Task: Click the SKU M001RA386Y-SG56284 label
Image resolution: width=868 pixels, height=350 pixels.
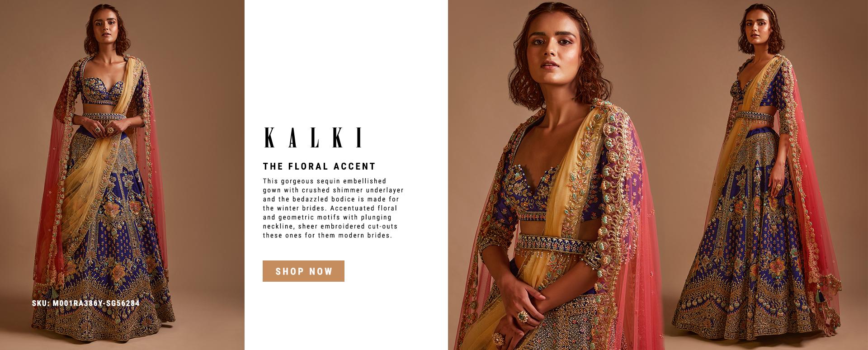Action: point(86,303)
